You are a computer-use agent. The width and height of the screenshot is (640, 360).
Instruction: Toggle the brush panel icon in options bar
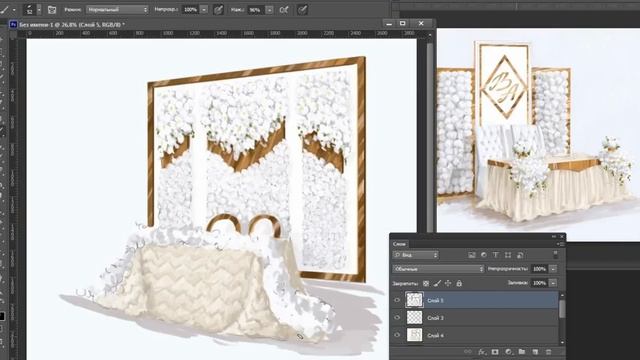(52, 9)
